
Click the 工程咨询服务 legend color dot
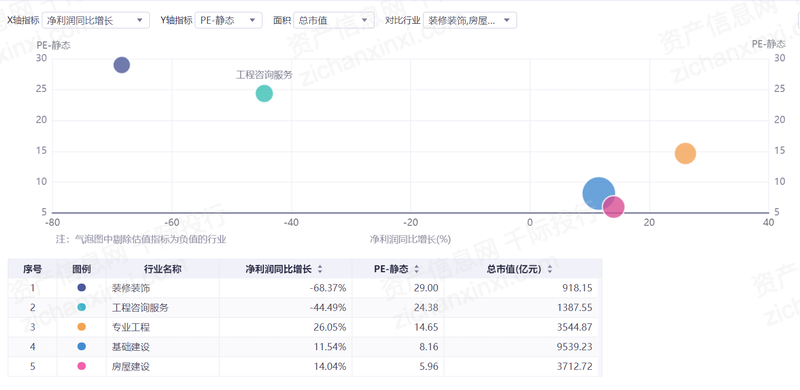click(x=82, y=307)
